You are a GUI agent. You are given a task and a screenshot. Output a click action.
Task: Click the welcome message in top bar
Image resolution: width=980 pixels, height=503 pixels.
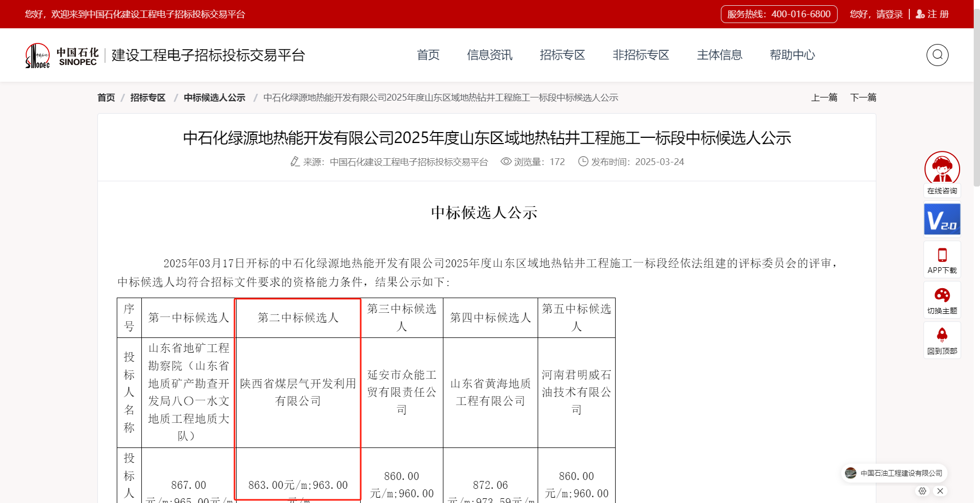(135, 14)
